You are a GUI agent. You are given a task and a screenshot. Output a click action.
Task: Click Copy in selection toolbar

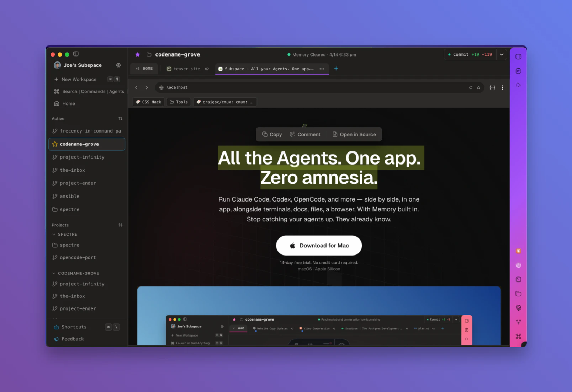(x=272, y=134)
